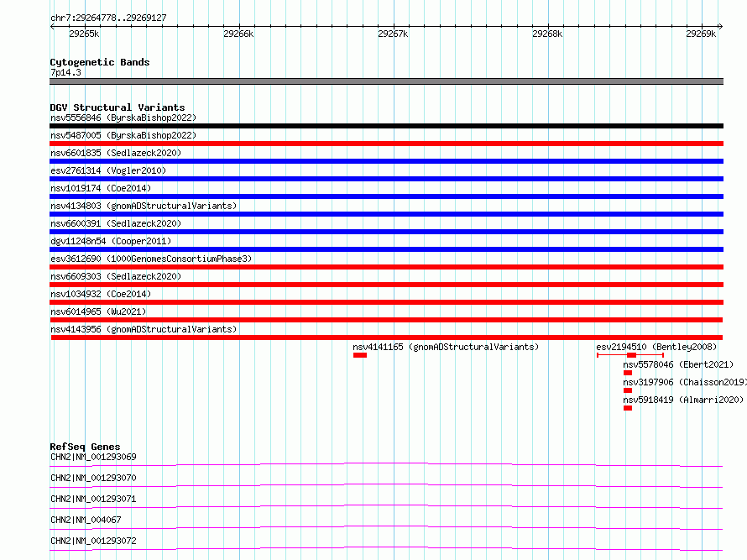The height and width of the screenshot is (560, 747).
Task: Click the 29266k ruler tick label
Action: coord(238,34)
